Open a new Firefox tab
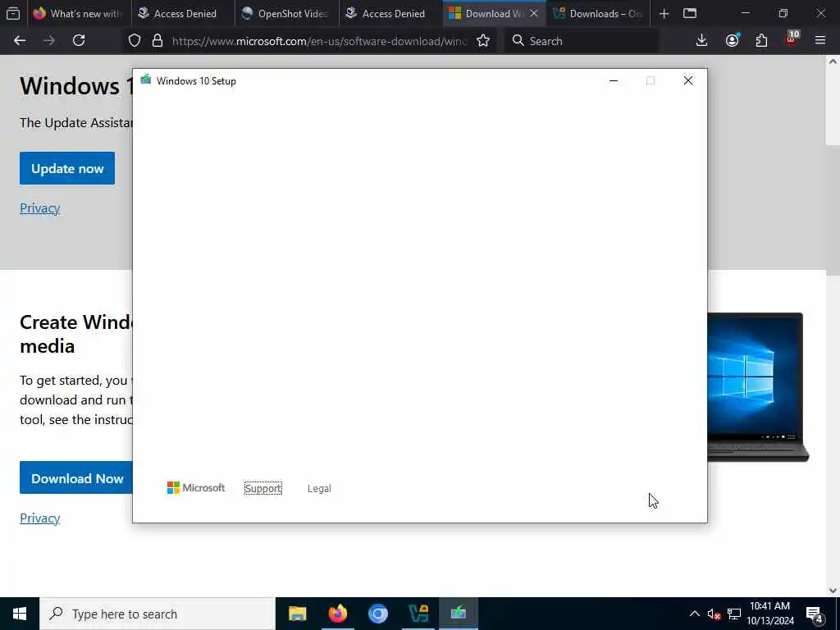840x630 pixels. click(x=664, y=13)
